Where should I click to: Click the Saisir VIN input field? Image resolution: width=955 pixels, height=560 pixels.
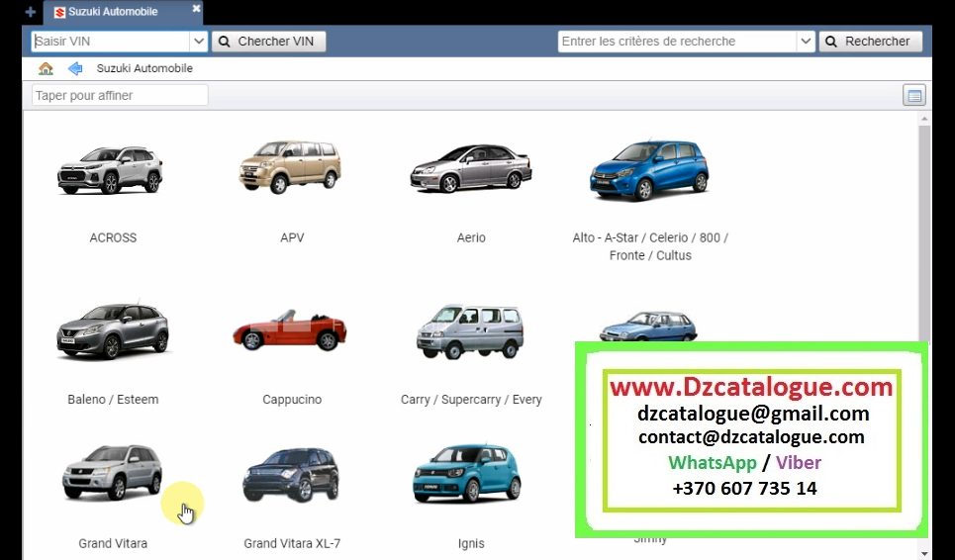[111, 42]
